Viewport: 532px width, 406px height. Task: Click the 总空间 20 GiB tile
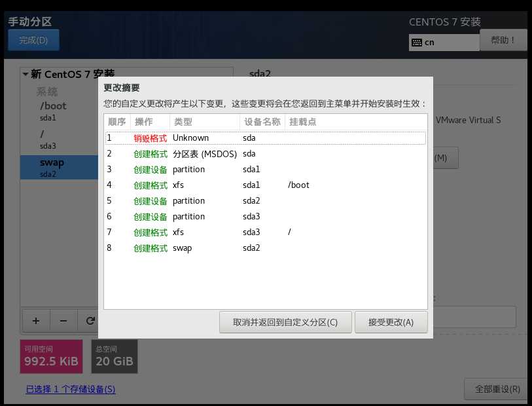pos(114,356)
